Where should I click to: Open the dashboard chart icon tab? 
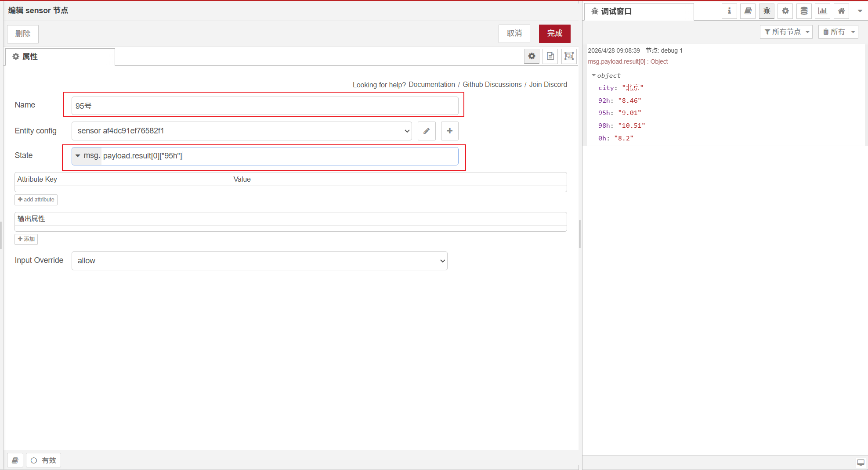[x=823, y=11]
